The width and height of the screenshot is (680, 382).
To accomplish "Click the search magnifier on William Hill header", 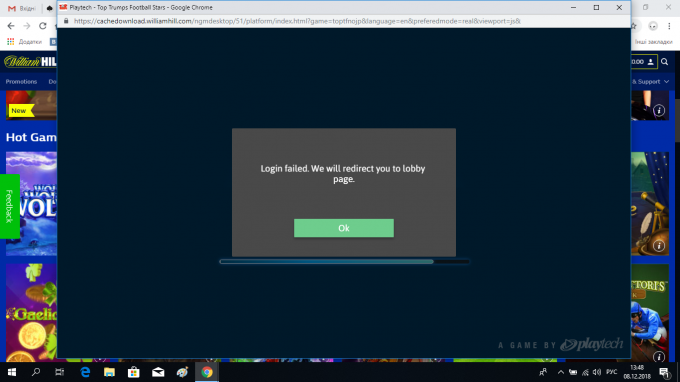I will 664,62.
